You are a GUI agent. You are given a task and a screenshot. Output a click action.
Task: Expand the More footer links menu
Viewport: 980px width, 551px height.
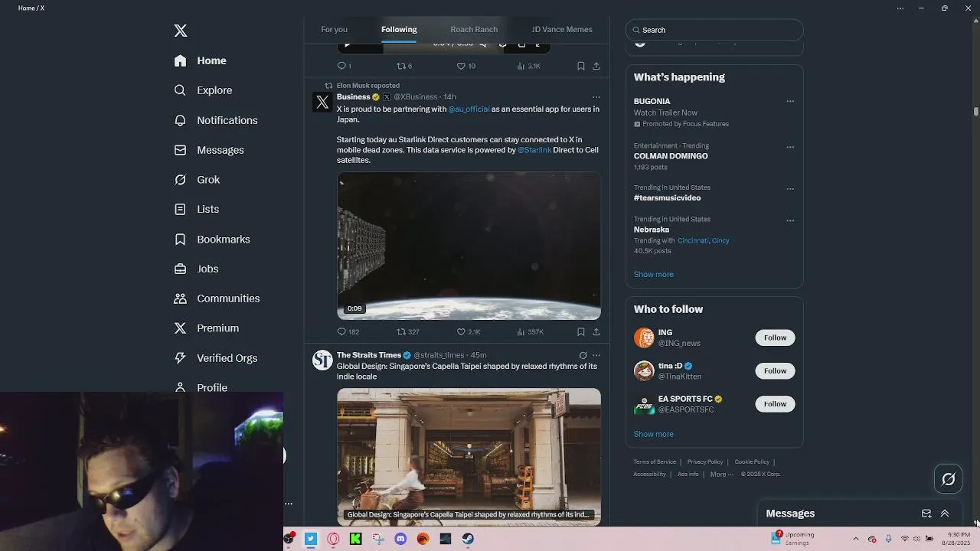point(721,474)
